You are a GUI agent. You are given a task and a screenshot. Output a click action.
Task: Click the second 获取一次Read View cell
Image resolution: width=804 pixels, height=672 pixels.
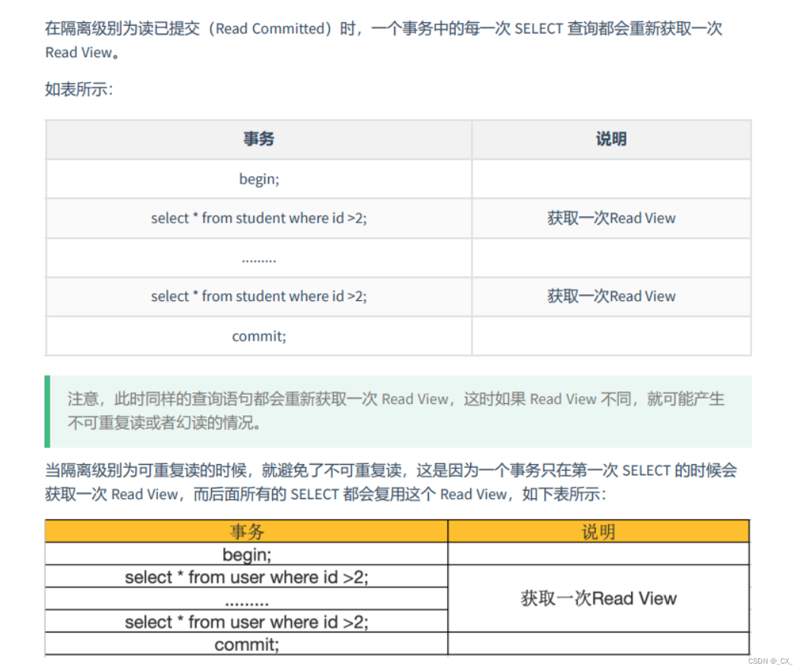pos(611,296)
